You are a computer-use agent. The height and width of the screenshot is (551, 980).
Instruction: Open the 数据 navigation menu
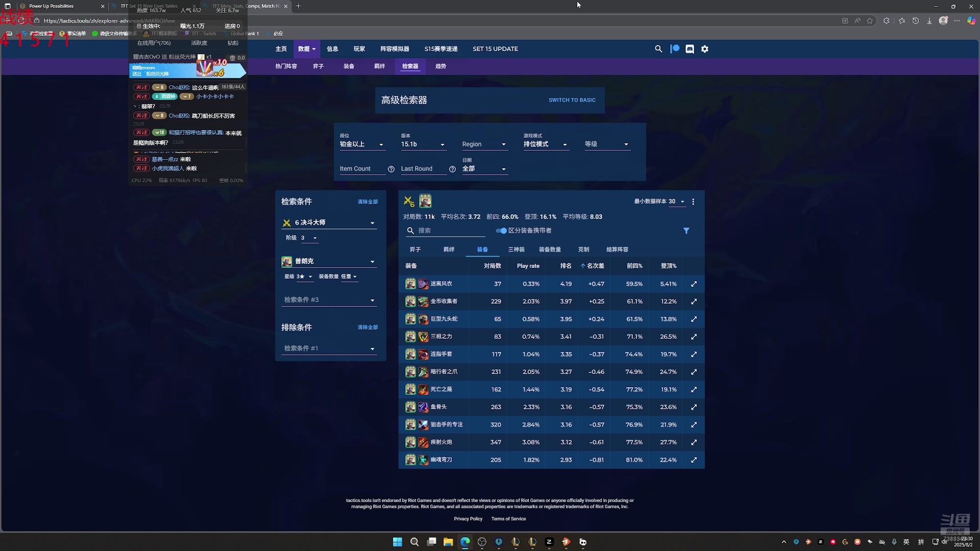coord(307,49)
